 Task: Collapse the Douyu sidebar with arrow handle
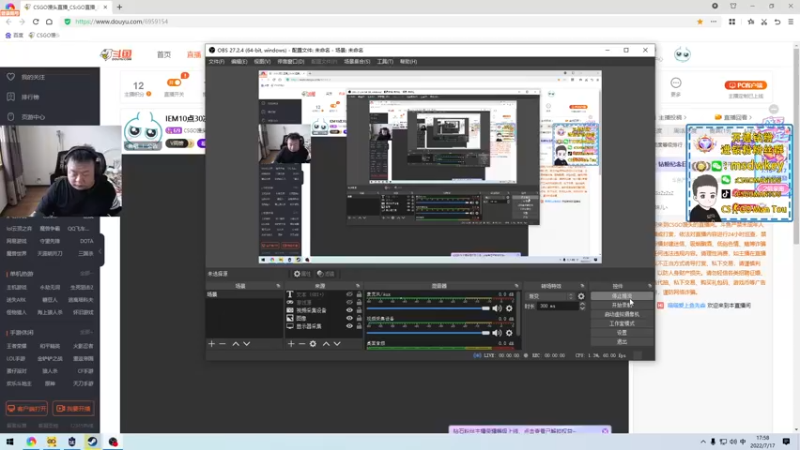pos(100,252)
